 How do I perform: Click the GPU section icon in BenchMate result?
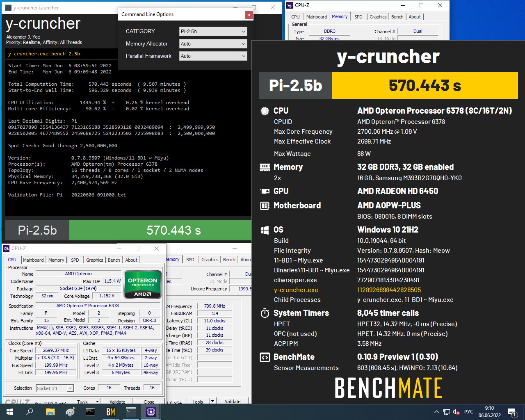(x=265, y=191)
